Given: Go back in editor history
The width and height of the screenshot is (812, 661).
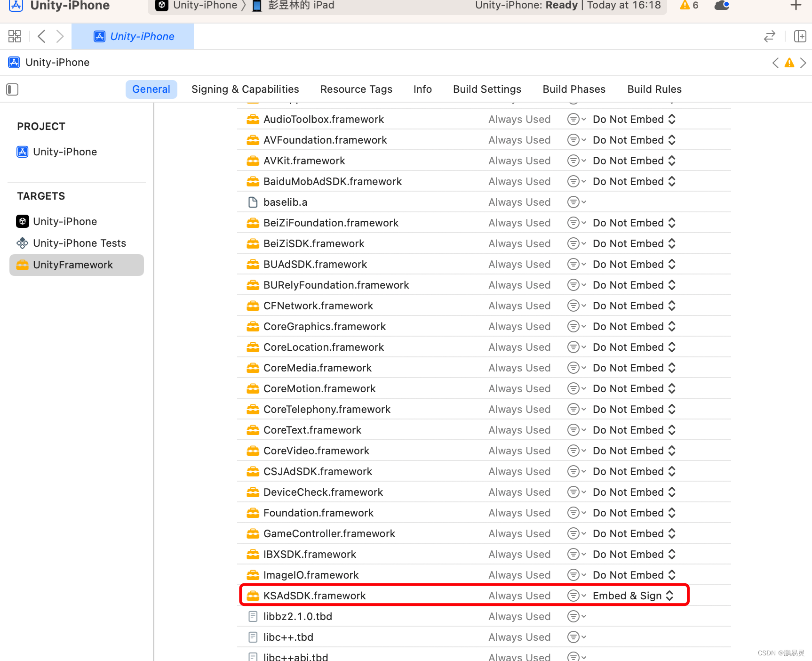Looking at the screenshot, I should [x=41, y=36].
